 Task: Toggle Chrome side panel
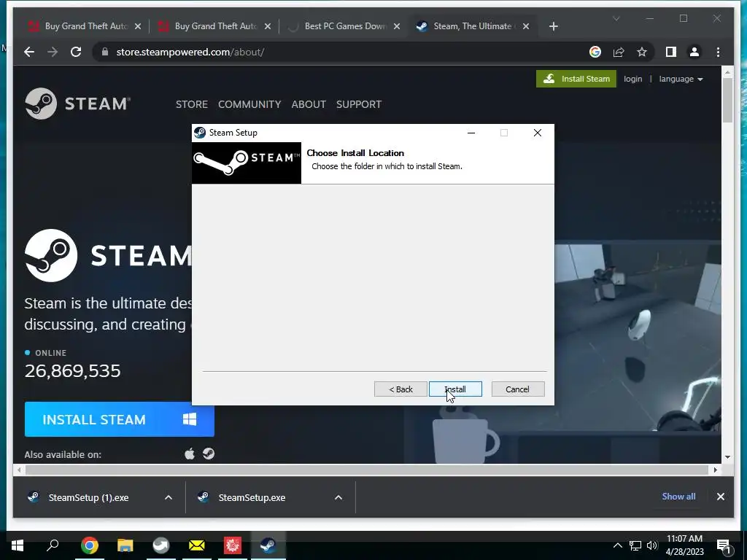[x=671, y=52]
